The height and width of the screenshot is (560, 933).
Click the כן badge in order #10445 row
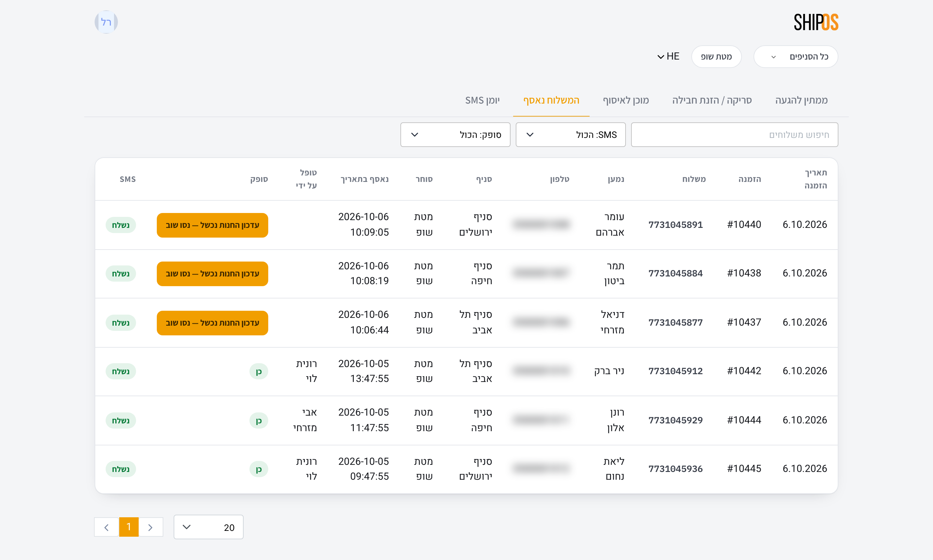(x=259, y=469)
